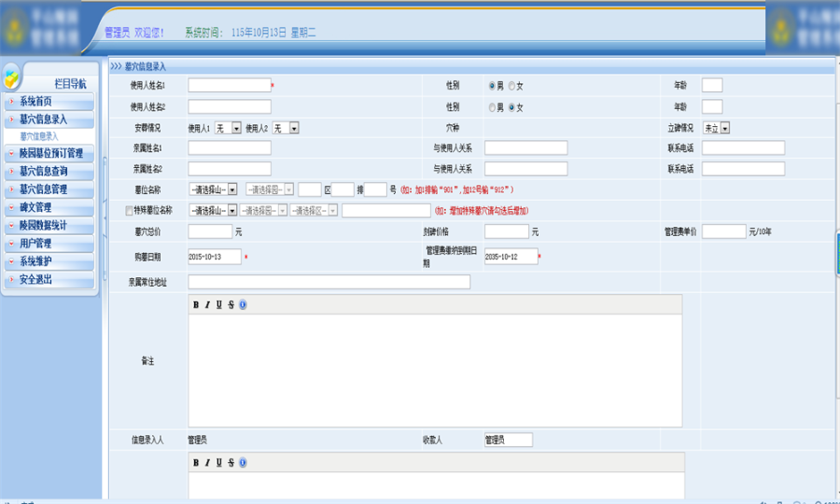This screenshot has width=840, height=504.
Task: Open the 立碑情况 dropdown showing 未立
Action: coord(716,128)
